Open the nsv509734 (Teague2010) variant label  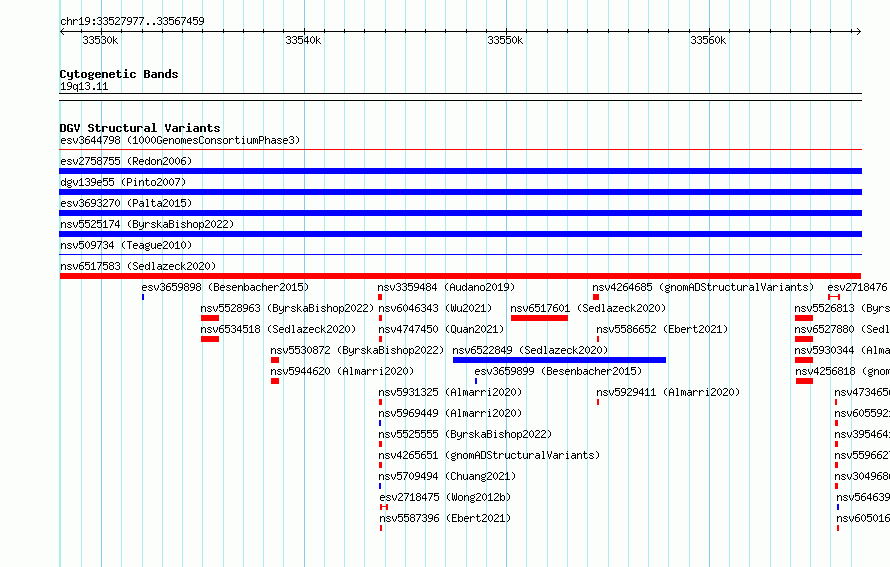click(x=126, y=245)
